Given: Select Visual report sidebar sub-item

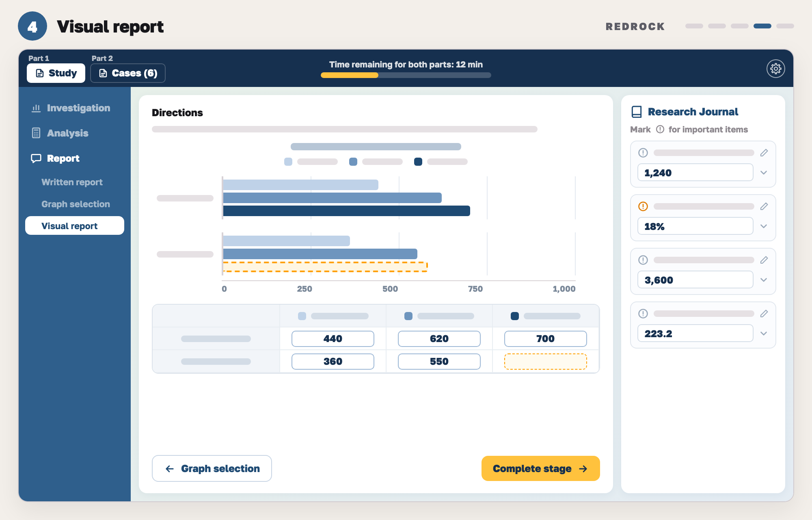Looking at the screenshot, I should click(x=75, y=225).
